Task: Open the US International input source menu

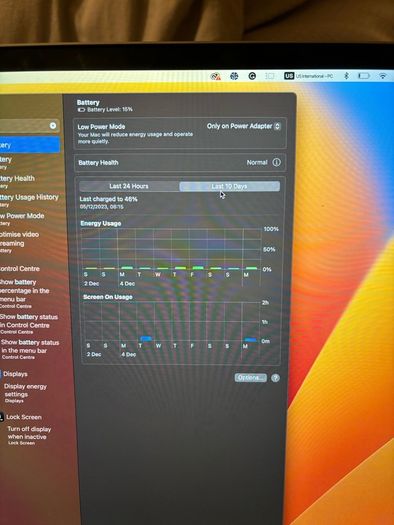Action: pos(309,76)
